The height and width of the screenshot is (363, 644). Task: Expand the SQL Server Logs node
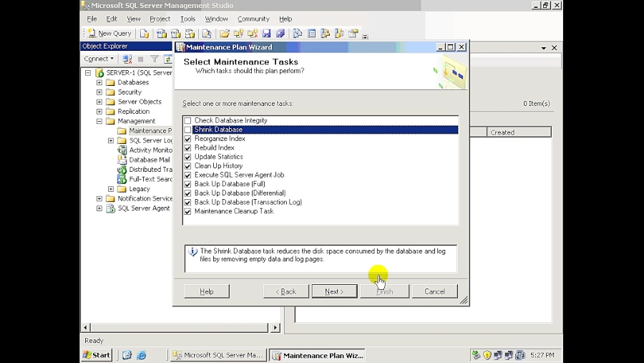click(111, 140)
